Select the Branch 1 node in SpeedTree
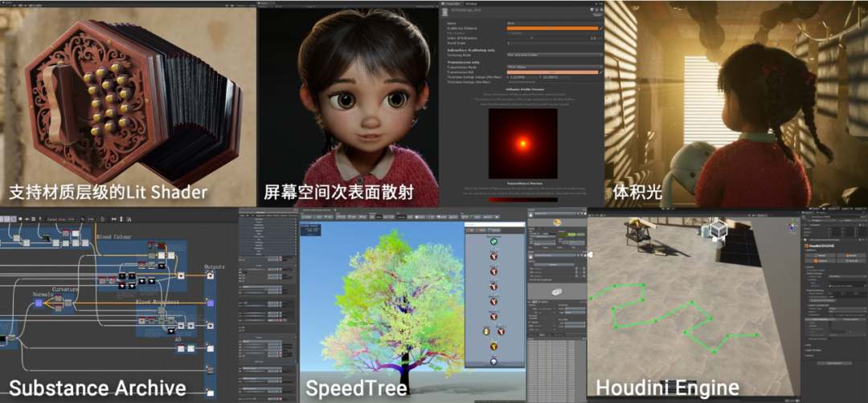This screenshot has height=403, width=868. click(501, 332)
